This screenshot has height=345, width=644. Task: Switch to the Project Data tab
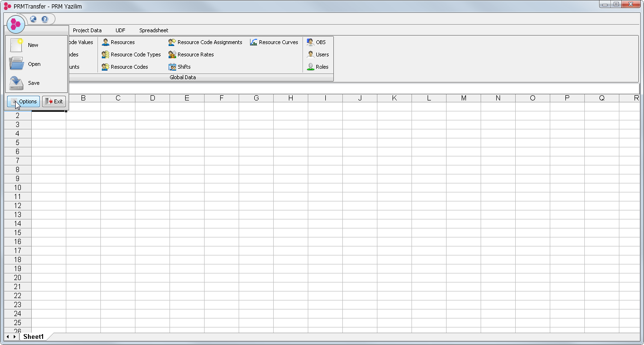(87, 30)
